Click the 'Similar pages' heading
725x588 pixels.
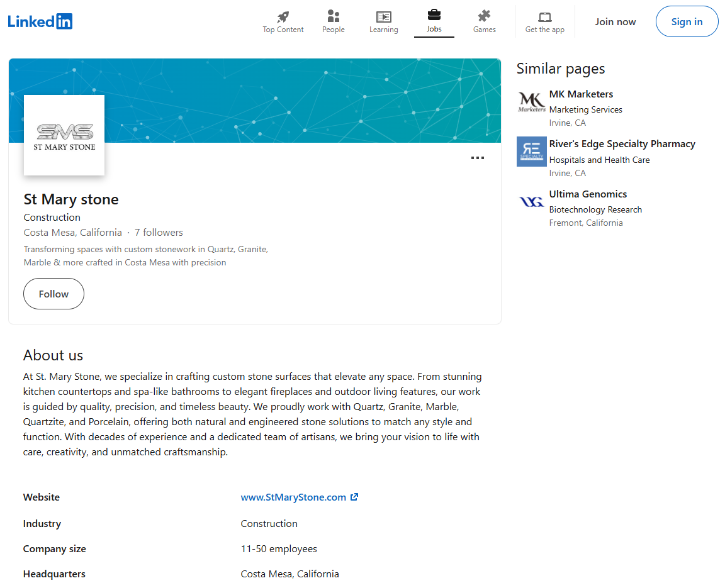pos(561,69)
